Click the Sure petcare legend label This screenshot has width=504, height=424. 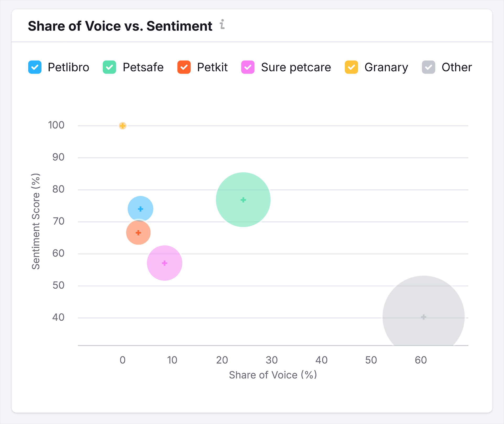point(296,67)
